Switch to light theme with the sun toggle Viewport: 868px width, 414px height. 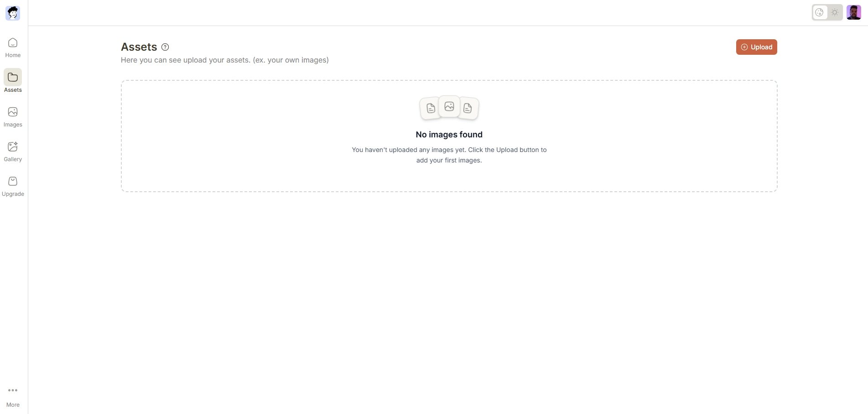click(x=835, y=12)
